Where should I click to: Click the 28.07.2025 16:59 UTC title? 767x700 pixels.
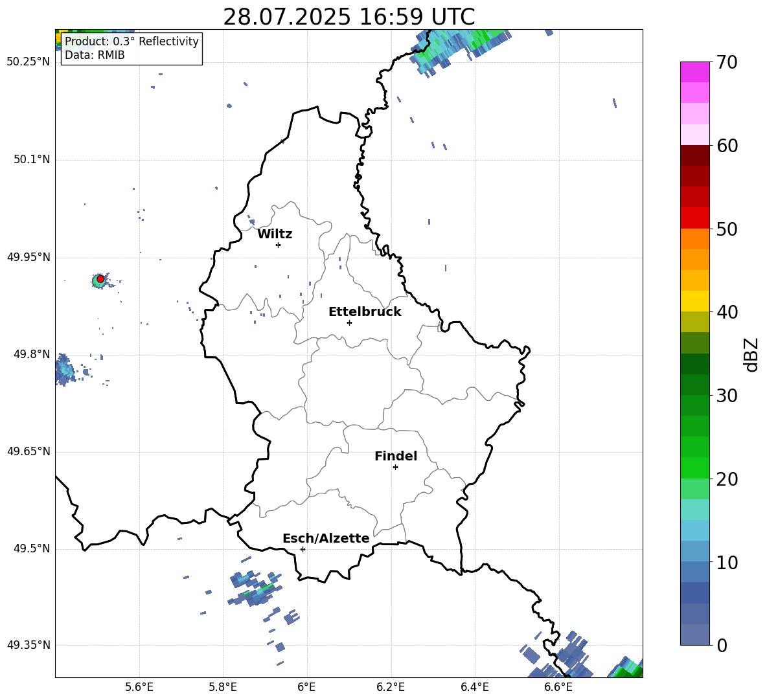tap(349, 17)
